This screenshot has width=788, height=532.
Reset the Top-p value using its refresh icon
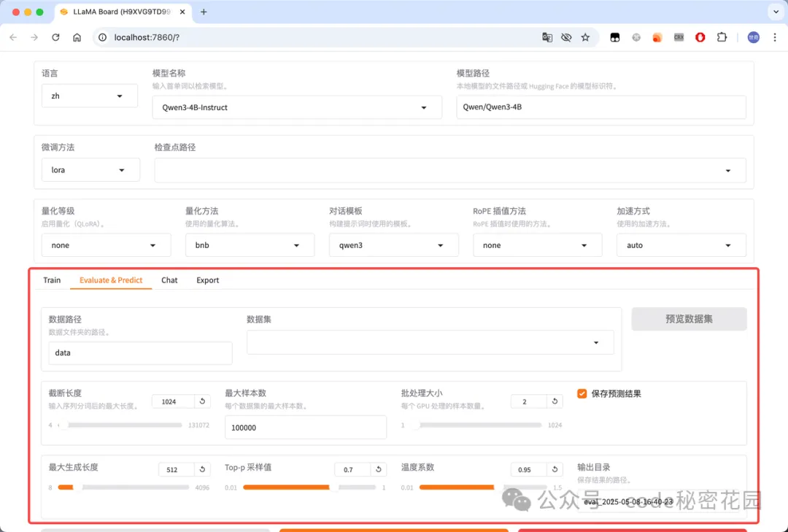[x=379, y=469]
